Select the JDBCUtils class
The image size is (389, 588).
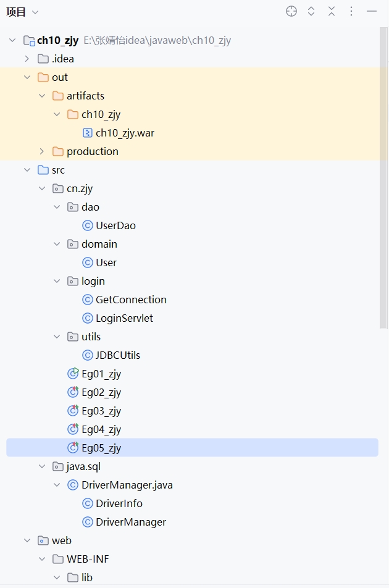(117, 355)
